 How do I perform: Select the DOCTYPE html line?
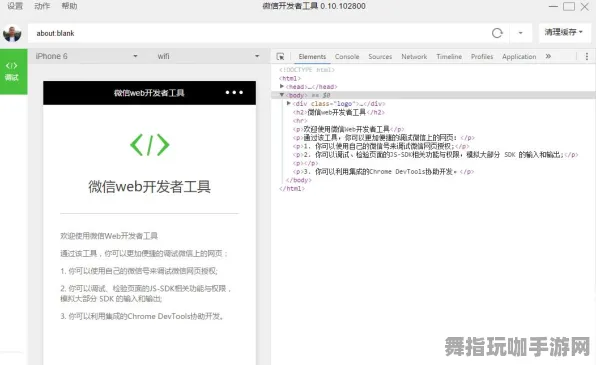pos(307,70)
